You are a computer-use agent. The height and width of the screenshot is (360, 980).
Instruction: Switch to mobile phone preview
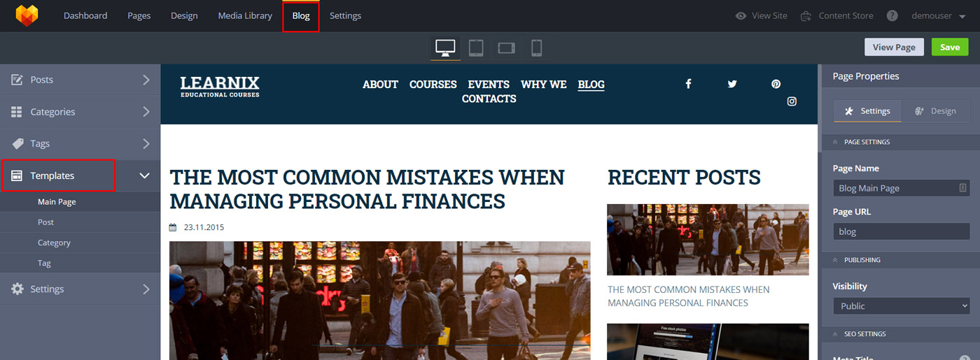pos(536,48)
